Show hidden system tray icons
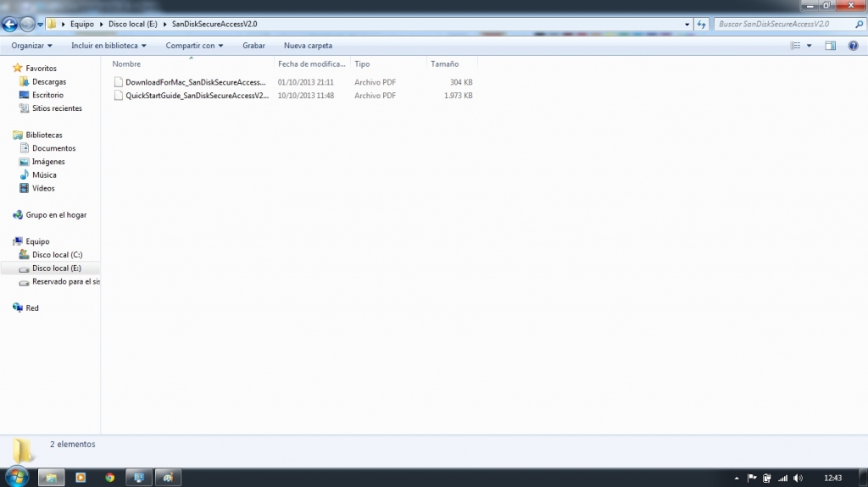 [x=736, y=478]
